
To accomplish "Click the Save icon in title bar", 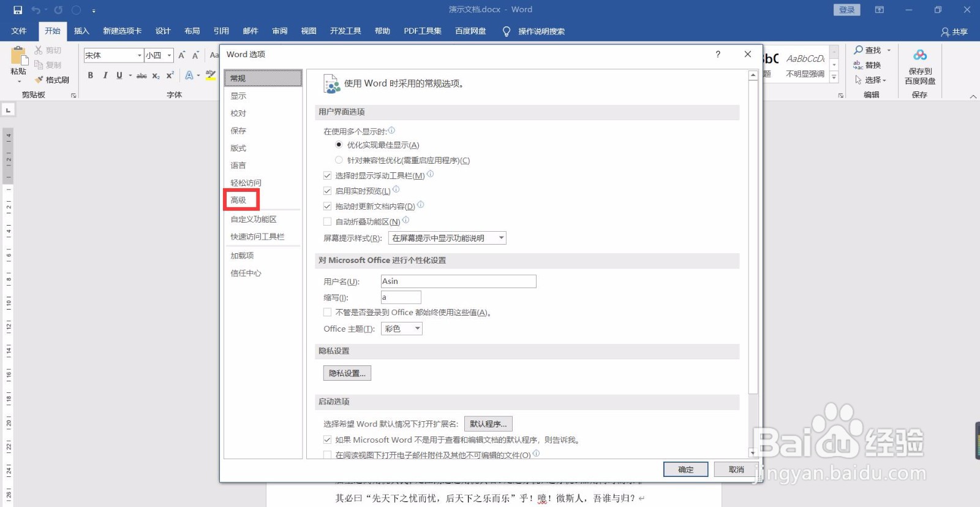I will 18,10.
